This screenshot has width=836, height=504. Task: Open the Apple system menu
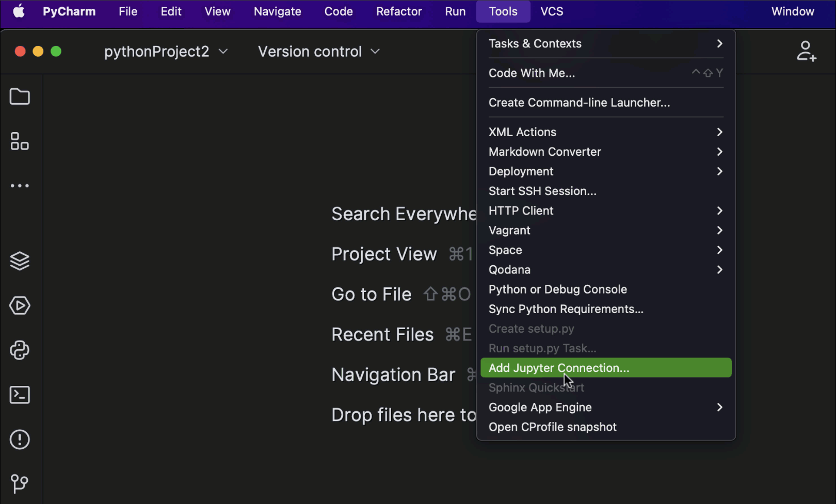[19, 11]
